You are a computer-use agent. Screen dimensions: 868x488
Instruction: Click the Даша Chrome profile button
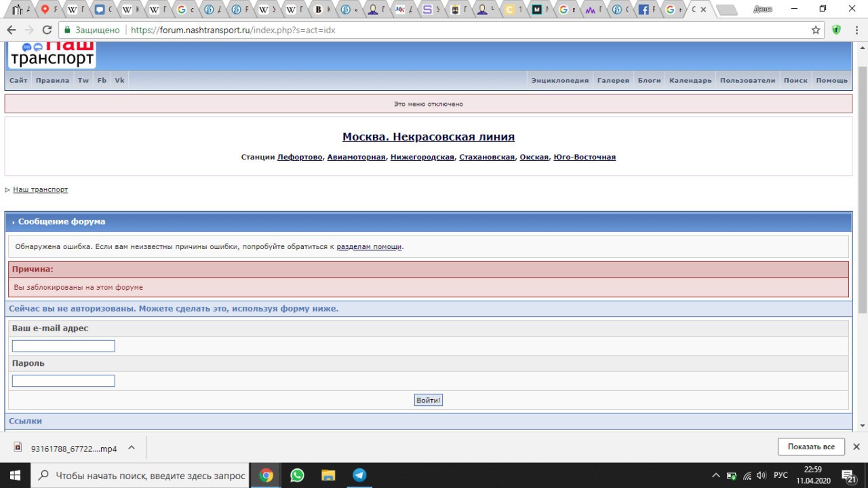tap(763, 8)
